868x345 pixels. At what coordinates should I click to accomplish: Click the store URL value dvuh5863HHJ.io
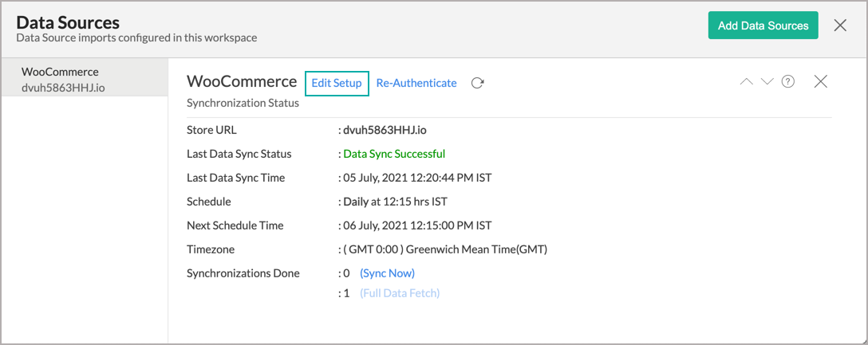pyautogui.click(x=385, y=131)
